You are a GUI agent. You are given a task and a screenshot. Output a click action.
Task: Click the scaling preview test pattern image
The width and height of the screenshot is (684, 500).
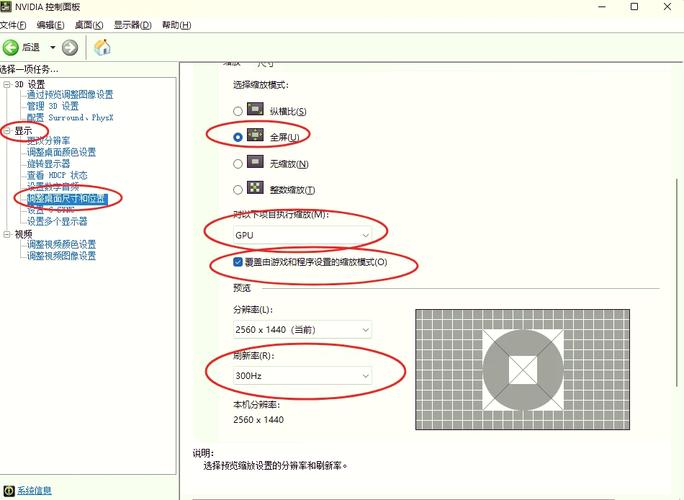point(522,370)
